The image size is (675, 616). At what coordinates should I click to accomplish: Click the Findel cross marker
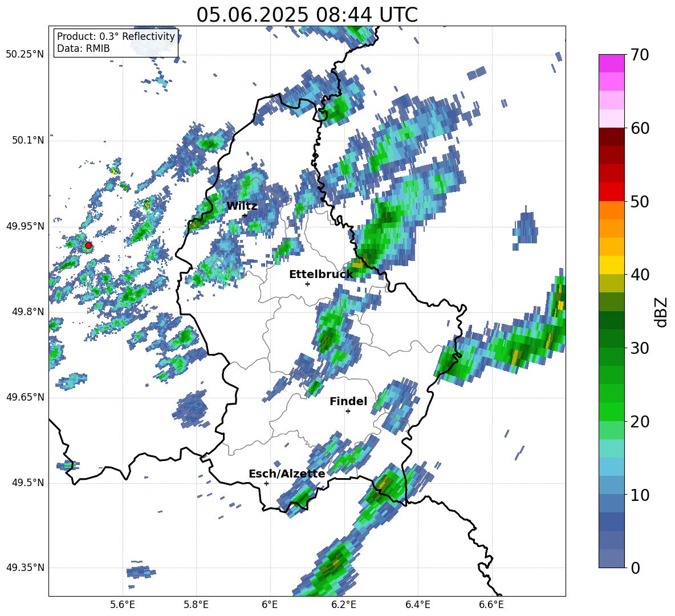pos(348,411)
